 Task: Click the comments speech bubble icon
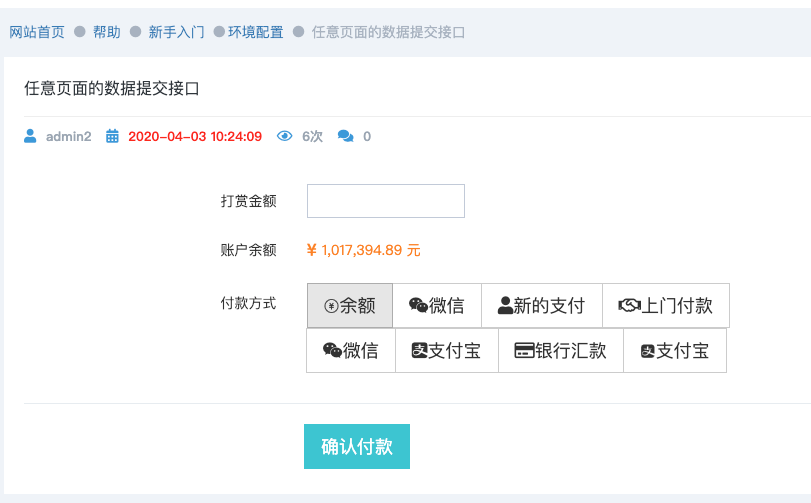[346, 136]
